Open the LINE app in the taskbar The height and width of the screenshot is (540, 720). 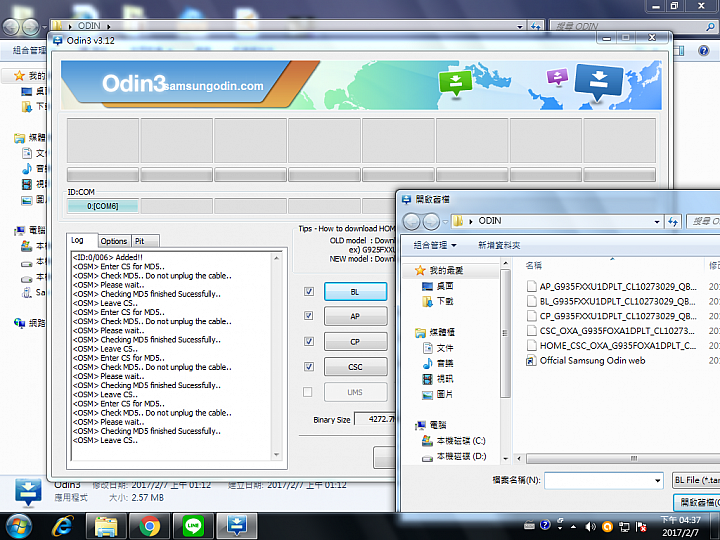click(193, 526)
